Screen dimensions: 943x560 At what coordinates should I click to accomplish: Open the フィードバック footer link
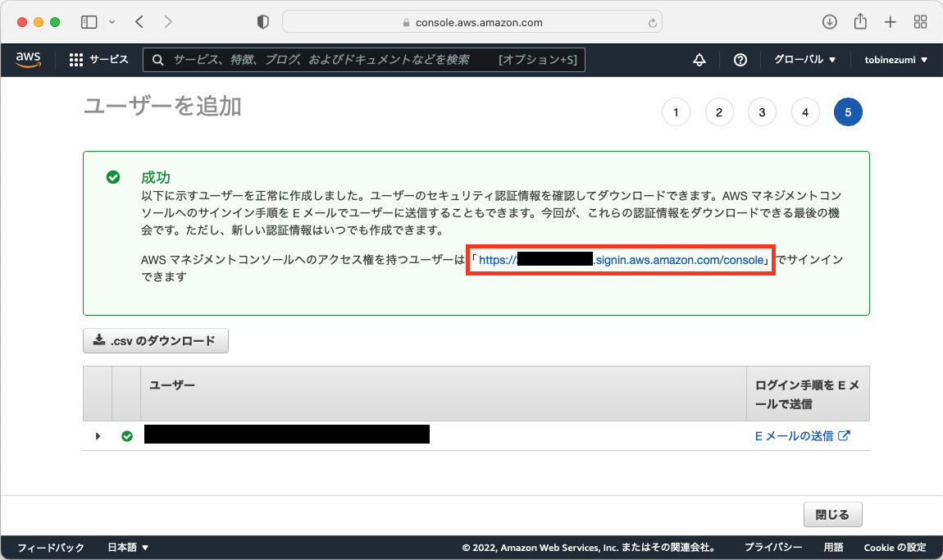[51, 548]
